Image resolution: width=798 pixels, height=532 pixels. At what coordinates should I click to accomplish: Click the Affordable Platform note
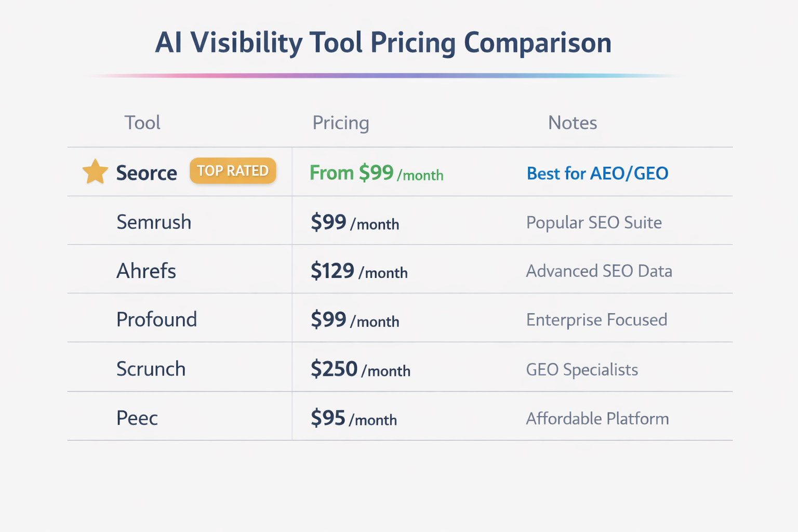[597, 418]
